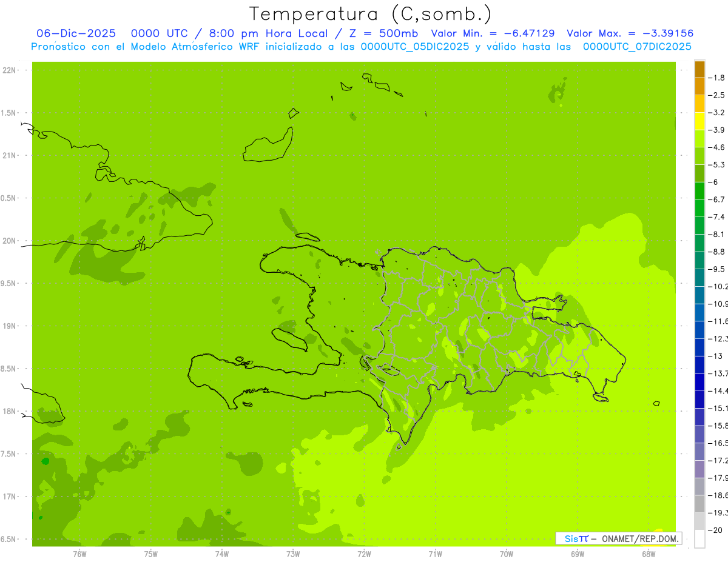Click the '-20' legend value
Screen dimensions: 728x562
(715, 530)
